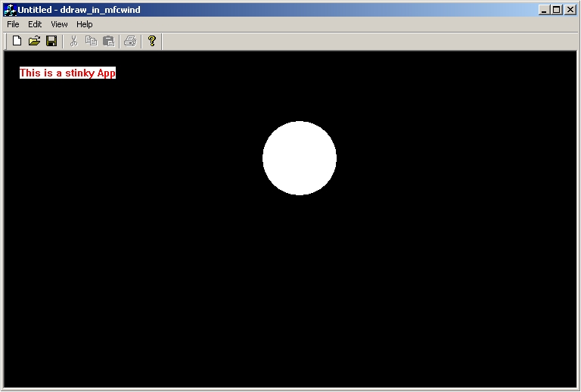Viewport: 581px width, 392px height.
Task: Click the New document toolbar icon
Action: (17, 41)
